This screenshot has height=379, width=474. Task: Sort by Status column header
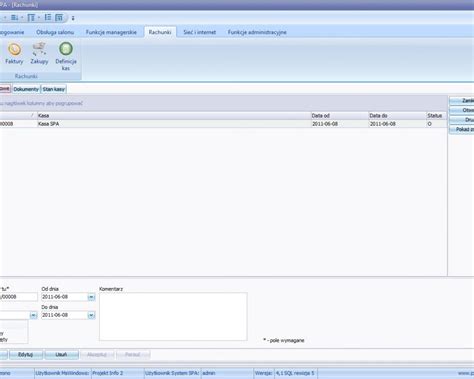[436, 116]
